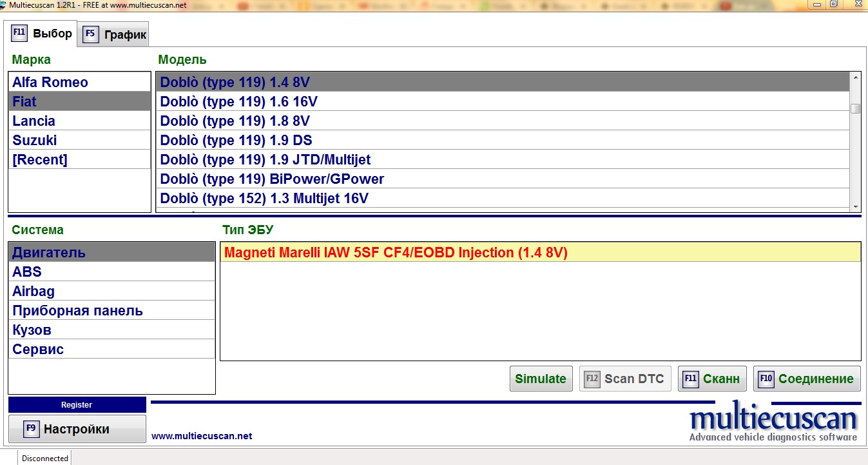This screenshot has width=868, height=465.
Task: Pick Doblò (type 119) 1.9 JTD/Multijet
Action: pyautogui.click(x=265, y=160)
